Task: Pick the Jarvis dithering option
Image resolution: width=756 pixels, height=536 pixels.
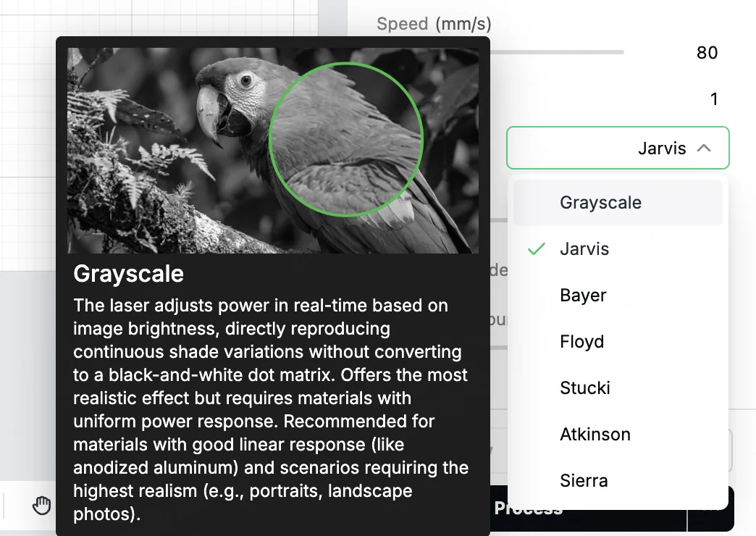Action: click(x=618, y=249)
